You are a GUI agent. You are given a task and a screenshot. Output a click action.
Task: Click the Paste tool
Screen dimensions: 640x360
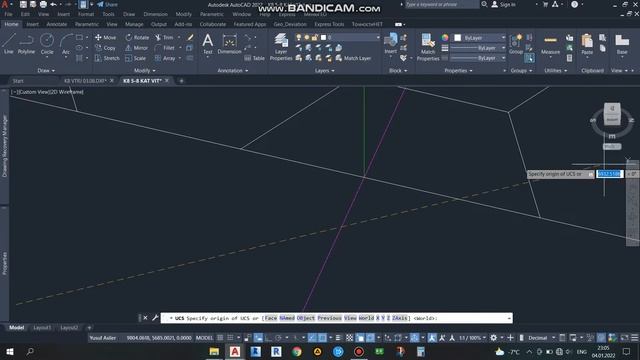pos(587,44)
